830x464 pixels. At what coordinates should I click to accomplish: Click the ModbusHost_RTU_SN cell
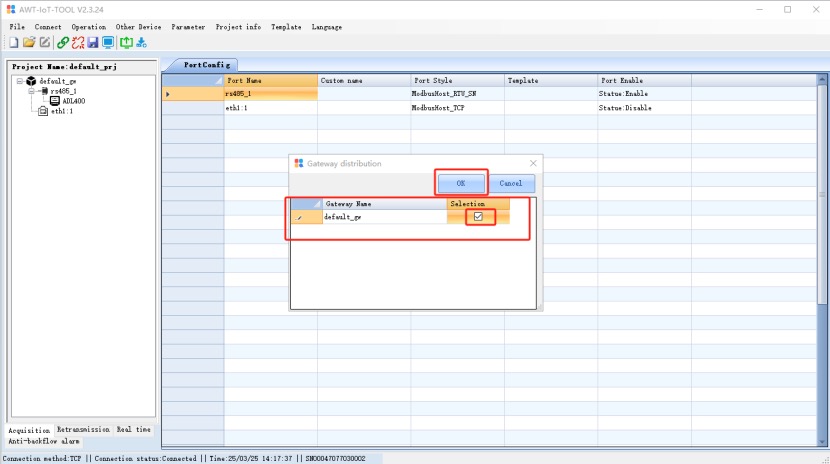pos(458,94)
